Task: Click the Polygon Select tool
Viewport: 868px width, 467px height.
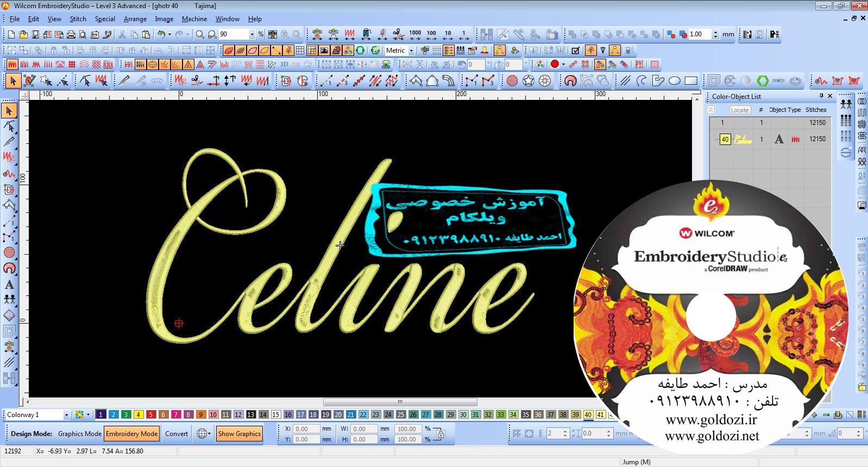Action: coord(46,81)
